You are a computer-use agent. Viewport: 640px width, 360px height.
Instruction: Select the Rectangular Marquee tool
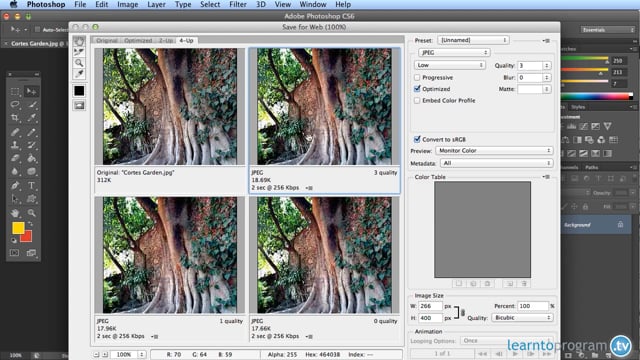(15, 91)
